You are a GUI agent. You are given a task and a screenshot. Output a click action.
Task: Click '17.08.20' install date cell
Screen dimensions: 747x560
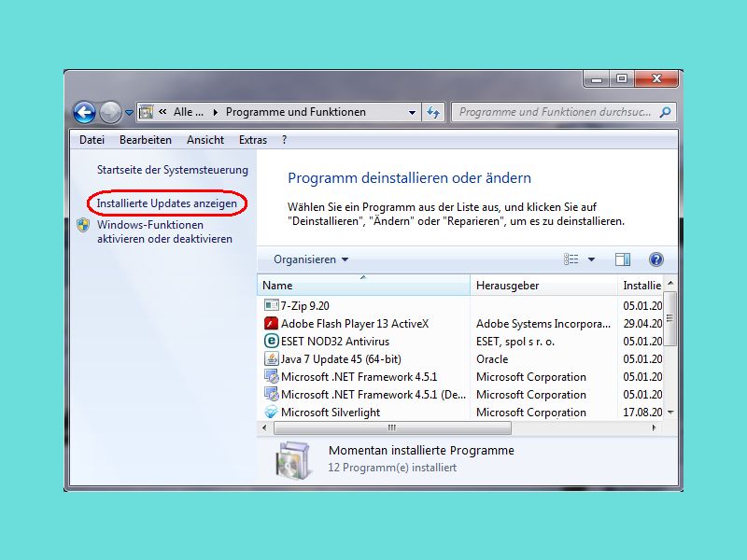[x=642, y=413]
